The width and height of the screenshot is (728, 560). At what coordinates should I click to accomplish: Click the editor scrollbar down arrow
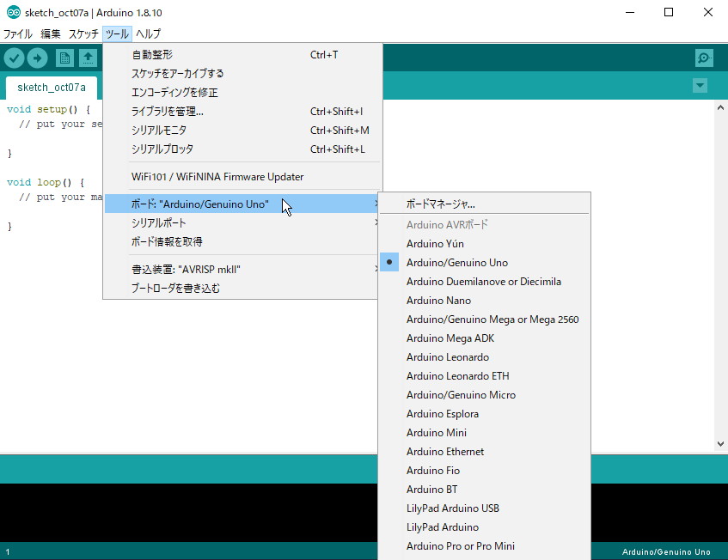coord(720,444)
